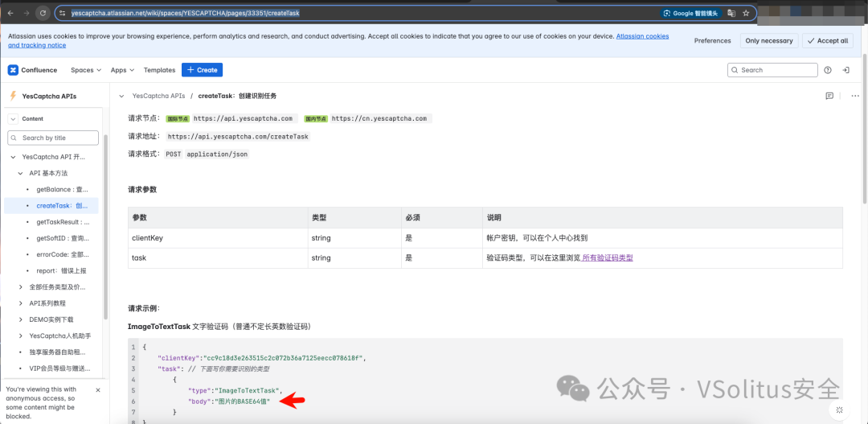Click https://api.yescaptcha.com/createTask request address

238,136
